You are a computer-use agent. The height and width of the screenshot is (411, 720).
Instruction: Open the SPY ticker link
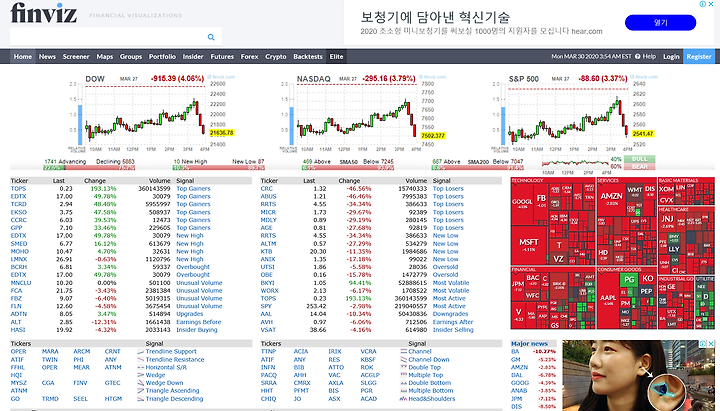(x=266, y=306)
